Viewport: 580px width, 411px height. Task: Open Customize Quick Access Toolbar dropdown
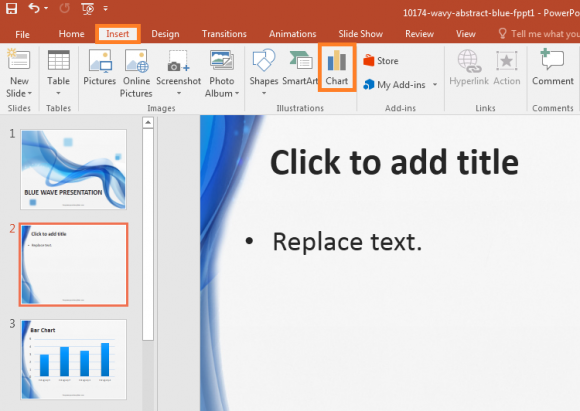[x=105, y=8]
